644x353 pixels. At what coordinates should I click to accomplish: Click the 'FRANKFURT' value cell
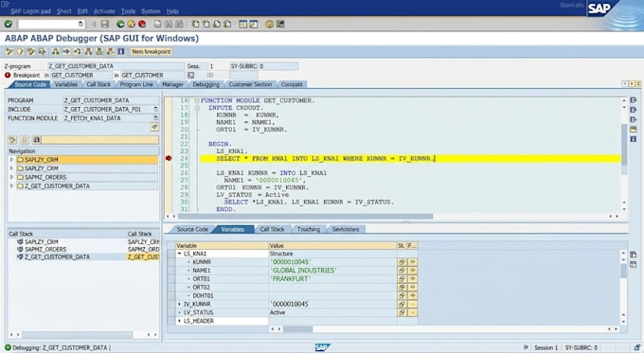coord(332,278)
